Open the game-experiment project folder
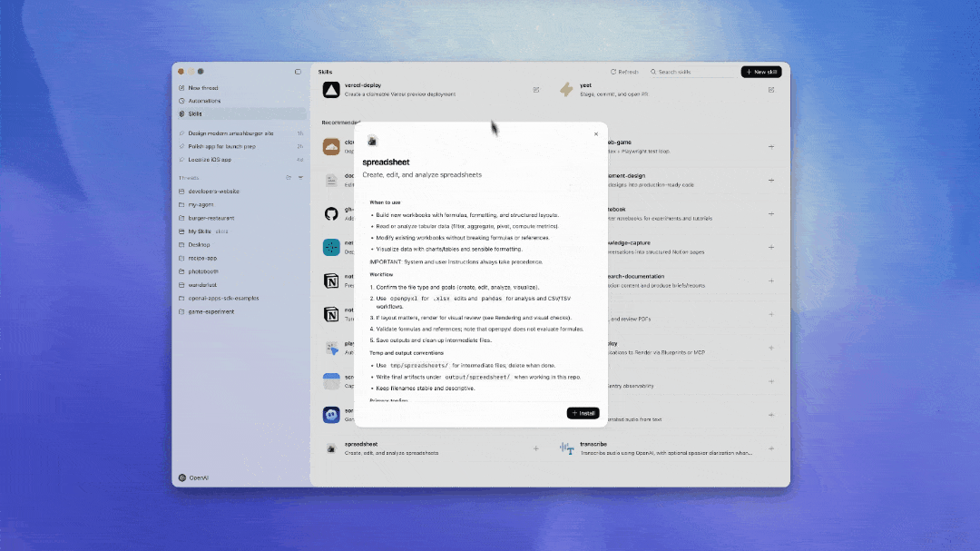This screenshot has height=551, width=980. 241,311
